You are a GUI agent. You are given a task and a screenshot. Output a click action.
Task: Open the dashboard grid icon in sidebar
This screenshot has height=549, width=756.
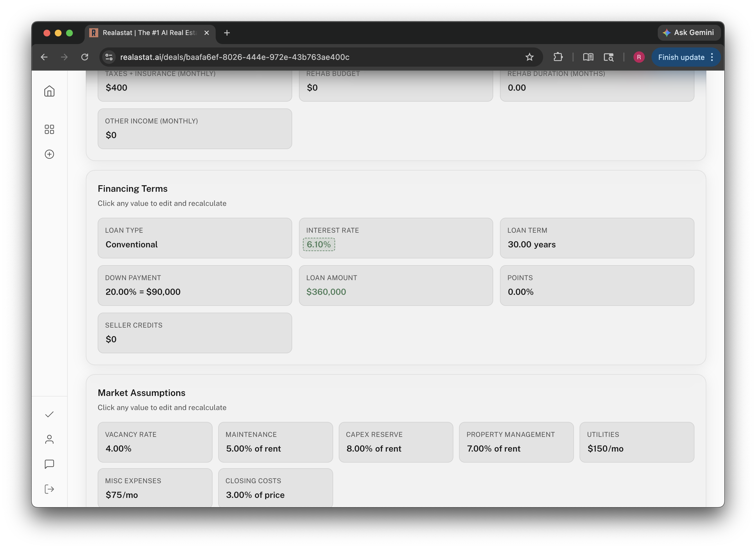[49, 129]
